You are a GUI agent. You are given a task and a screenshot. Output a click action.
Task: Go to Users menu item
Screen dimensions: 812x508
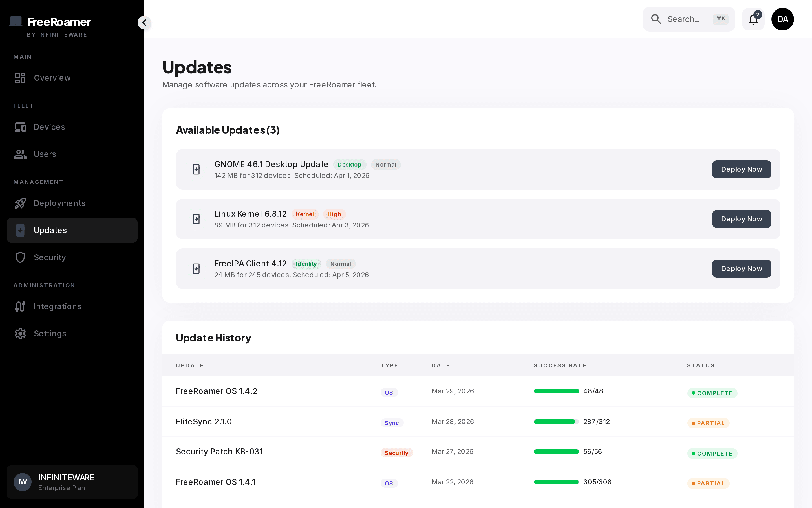(x=72, y=154)
